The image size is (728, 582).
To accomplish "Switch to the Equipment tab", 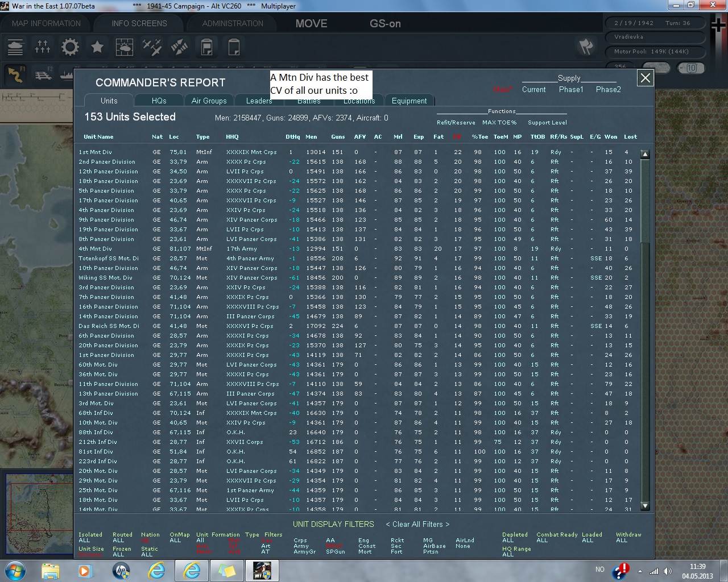I will (x=409, y=101).
